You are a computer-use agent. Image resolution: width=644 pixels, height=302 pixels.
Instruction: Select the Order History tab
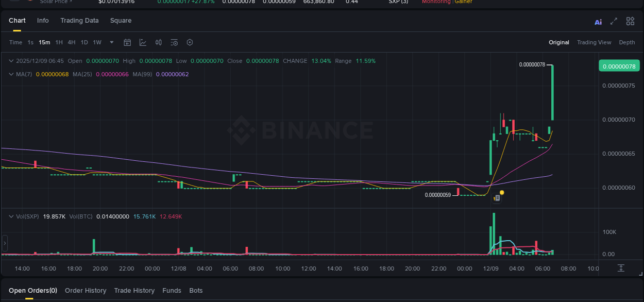(x=86, y=290)
